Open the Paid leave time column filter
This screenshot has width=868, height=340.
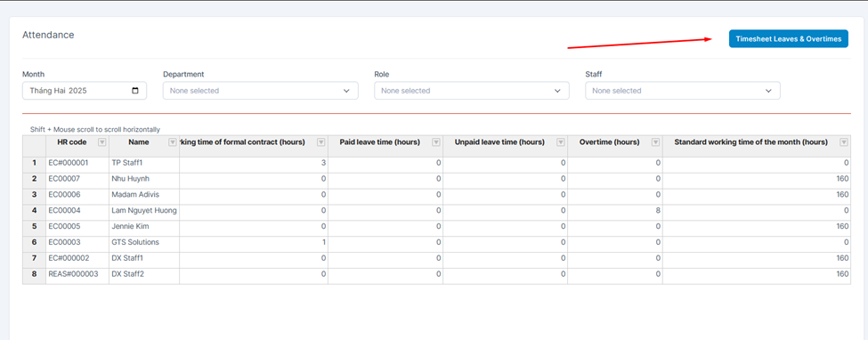(x=436, y=142)
